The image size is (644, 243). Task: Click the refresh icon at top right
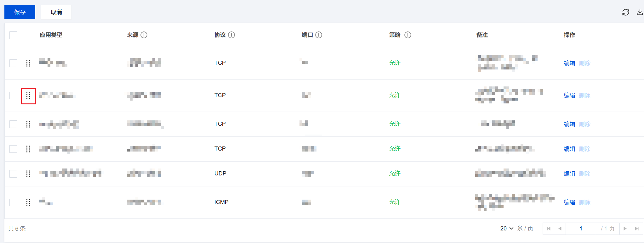(625, 12)
